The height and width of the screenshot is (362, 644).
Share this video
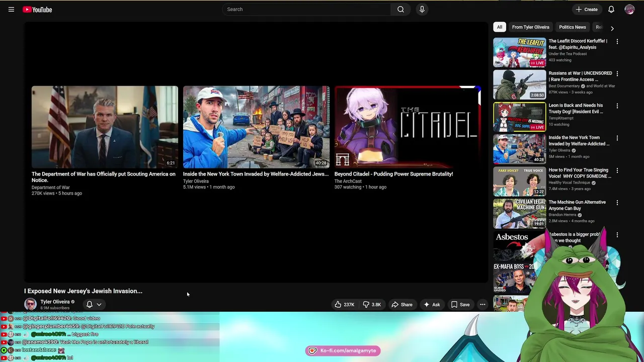pyautogui.click(x=402, y=305)
